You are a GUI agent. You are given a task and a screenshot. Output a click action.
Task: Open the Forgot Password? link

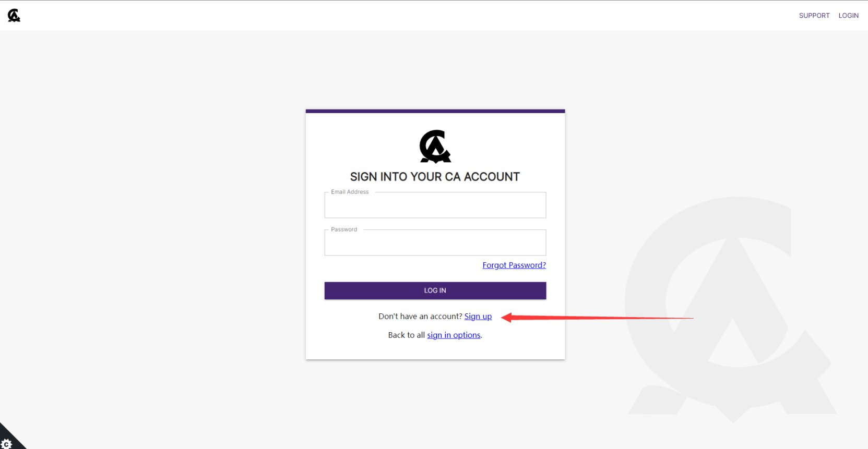(x=514, y=265)
